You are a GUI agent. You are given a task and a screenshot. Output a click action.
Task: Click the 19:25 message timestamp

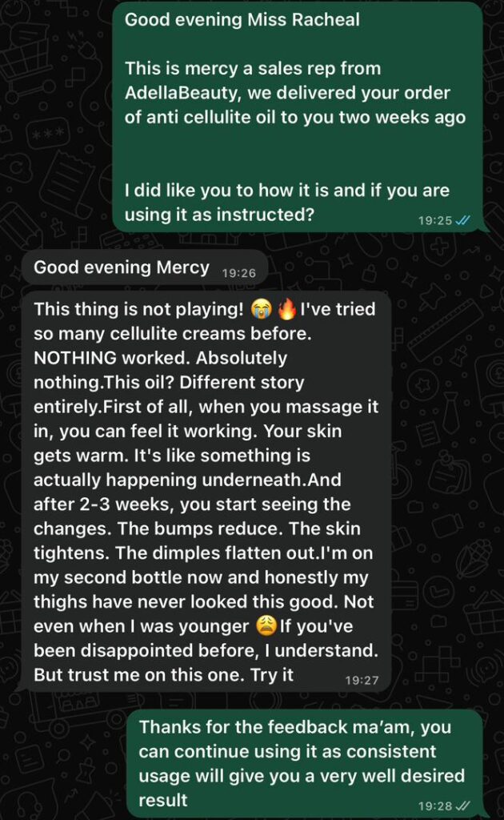click(x=435, y=221)
